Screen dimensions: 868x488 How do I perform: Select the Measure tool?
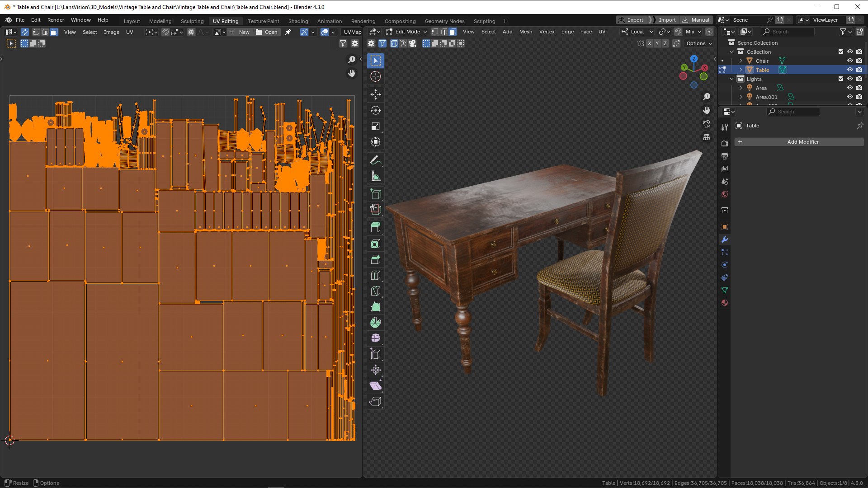coord(375,176)
